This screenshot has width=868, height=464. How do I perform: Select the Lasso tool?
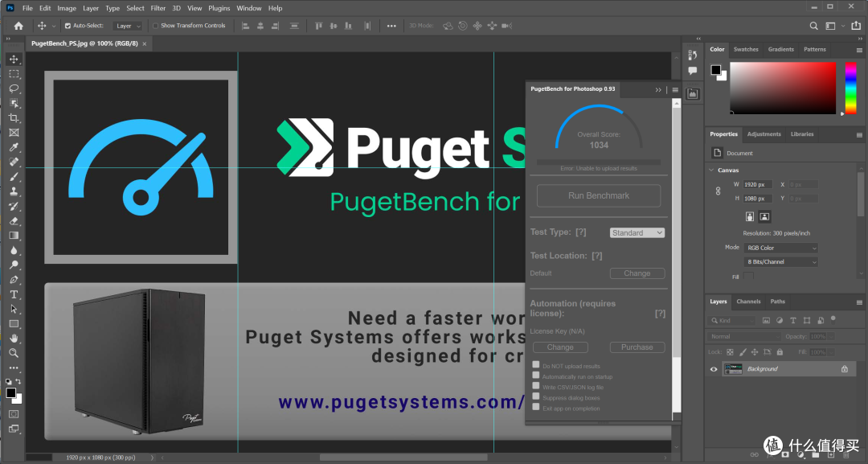14,88
